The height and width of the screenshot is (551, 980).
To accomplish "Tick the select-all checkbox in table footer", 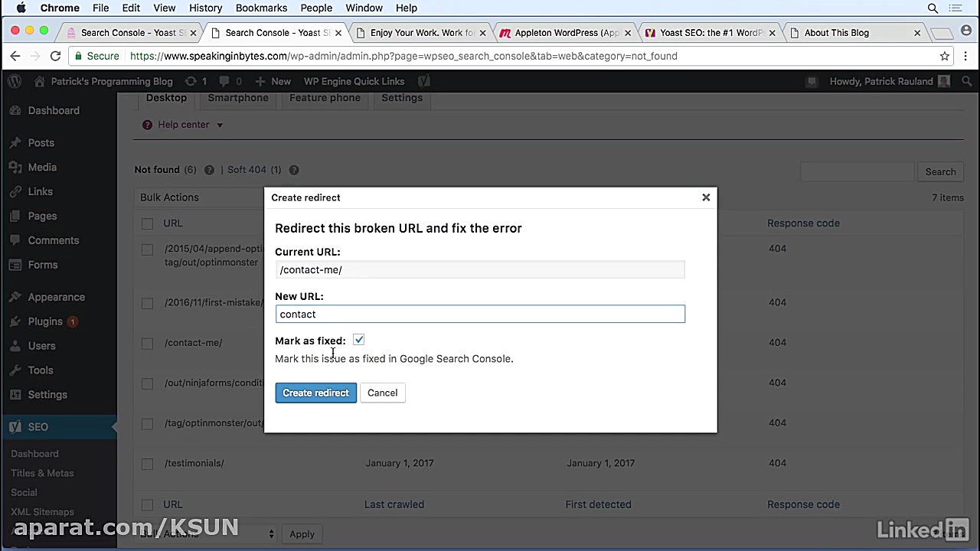I will pyautogui.click(x=147, y=505).
